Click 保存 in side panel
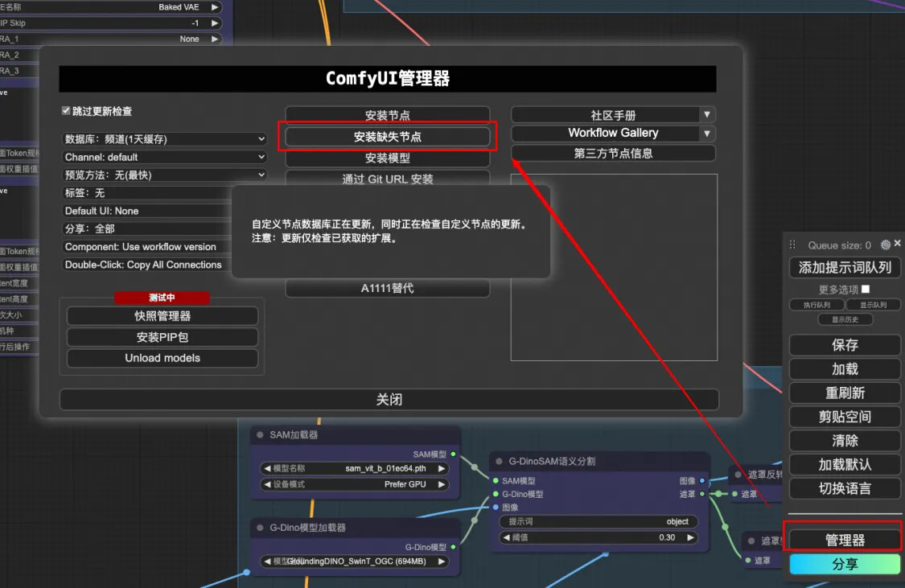The height and width of the screenshot is (588, 905). click(845, 345)
